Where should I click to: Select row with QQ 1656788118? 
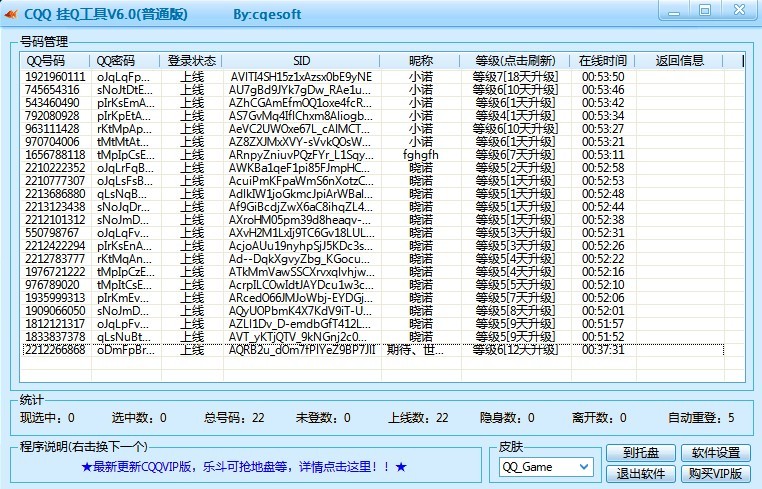tap(373, 155)
